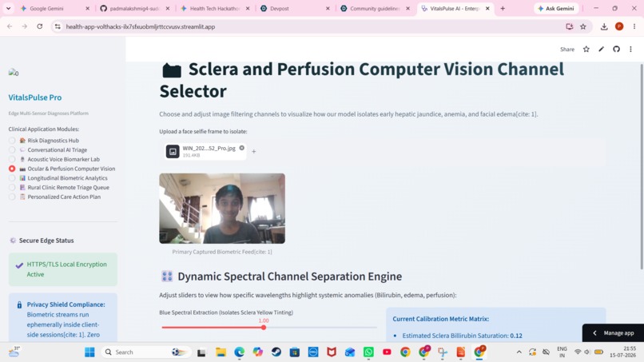Remove the uploaded WIN_202...52_Pro.jpg file
Screen dimensions: 644x362
(242, 148)
